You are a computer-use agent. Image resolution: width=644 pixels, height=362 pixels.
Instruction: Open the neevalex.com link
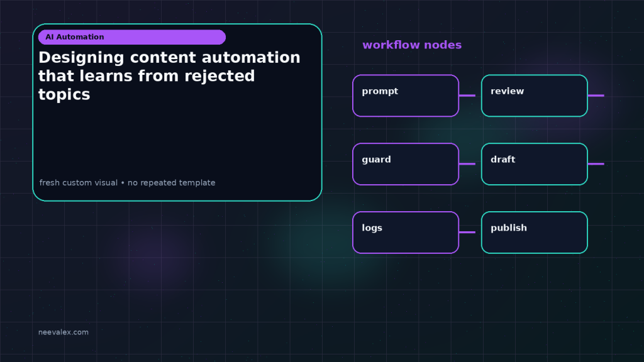pos(64,332)
